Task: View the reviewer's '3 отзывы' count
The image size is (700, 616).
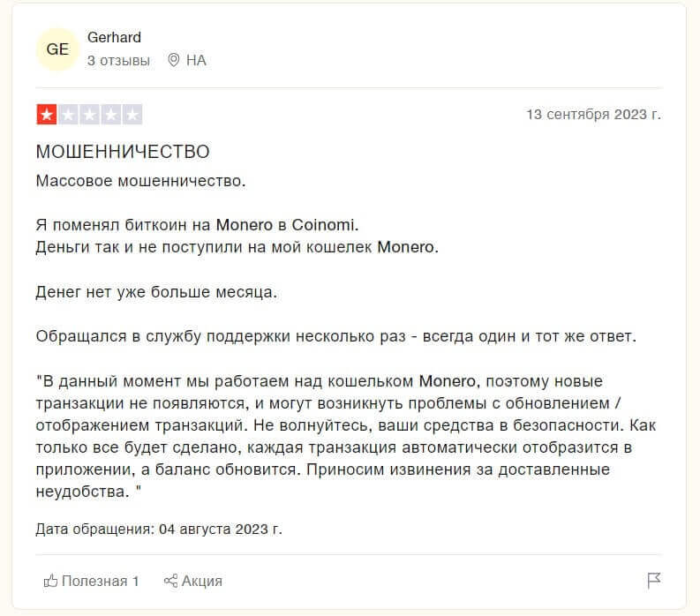Action: click(118, 60)
